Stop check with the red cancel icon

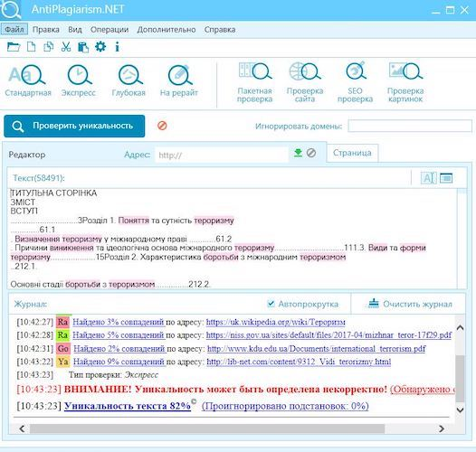click(x=162, y=126)
